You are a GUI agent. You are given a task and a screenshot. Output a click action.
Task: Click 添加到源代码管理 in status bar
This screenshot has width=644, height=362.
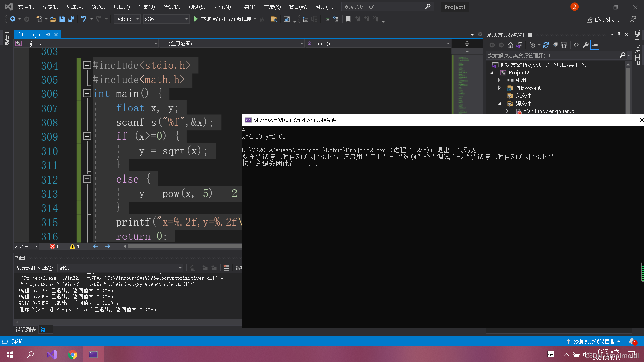(x=594, y=341)
